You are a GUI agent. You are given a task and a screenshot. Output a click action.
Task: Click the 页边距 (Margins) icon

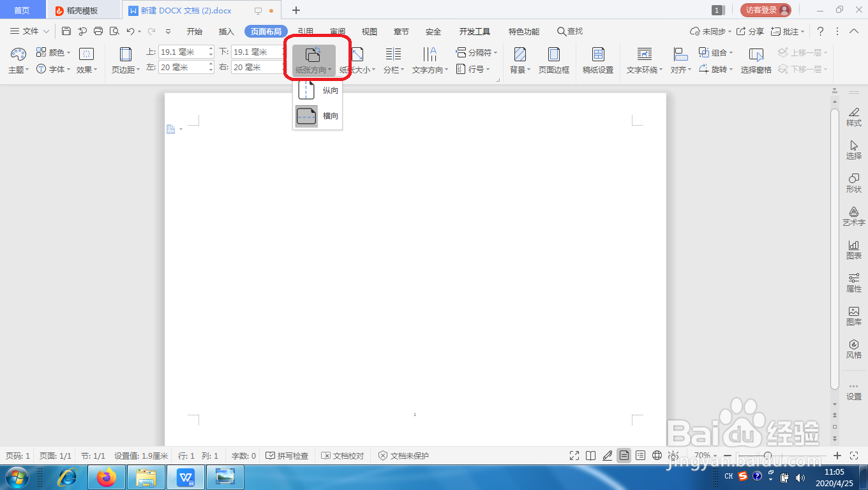coord(126,54)
